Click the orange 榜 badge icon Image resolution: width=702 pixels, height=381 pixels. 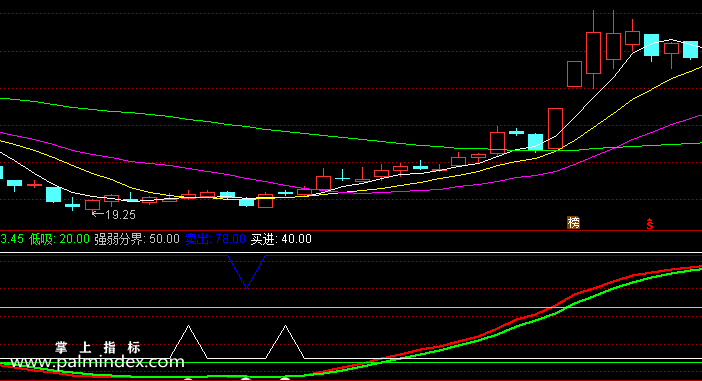point(574,223)
